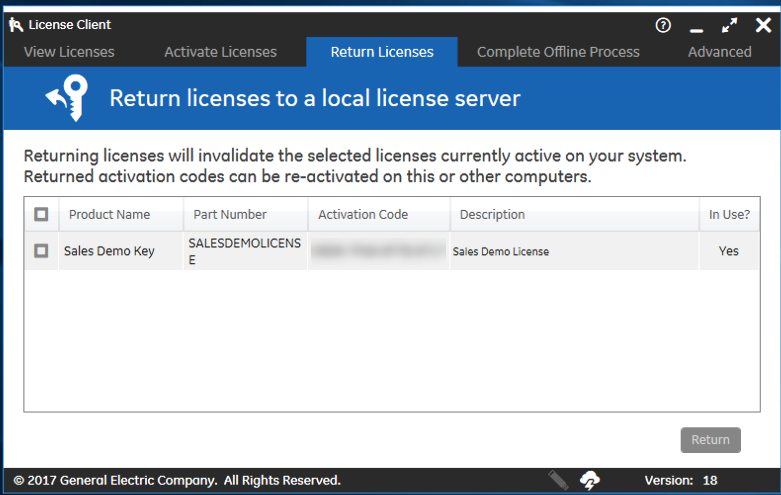The width and height of the screenshot is (781, 495).
Task: Click the return key icon in blue banner
Action: (67, 98)
